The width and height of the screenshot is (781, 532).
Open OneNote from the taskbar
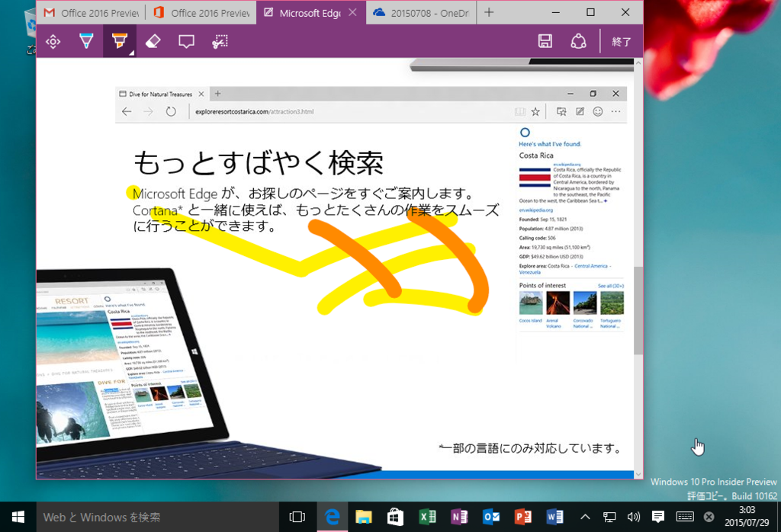[459, 517]
